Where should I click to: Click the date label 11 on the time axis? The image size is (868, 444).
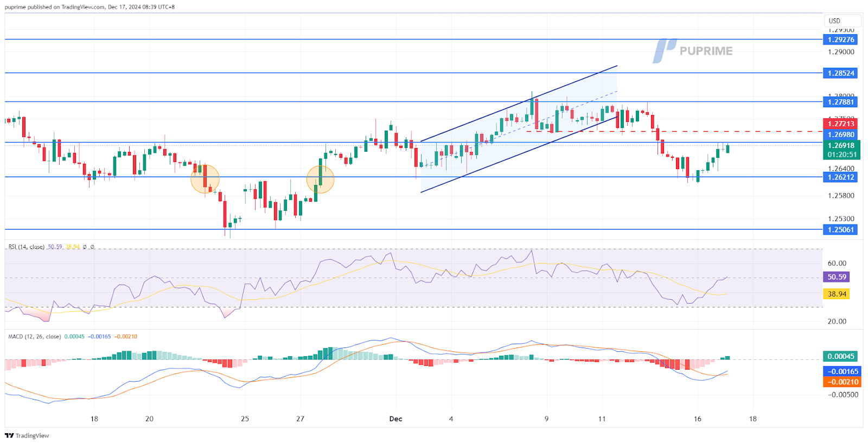(602, 419)
